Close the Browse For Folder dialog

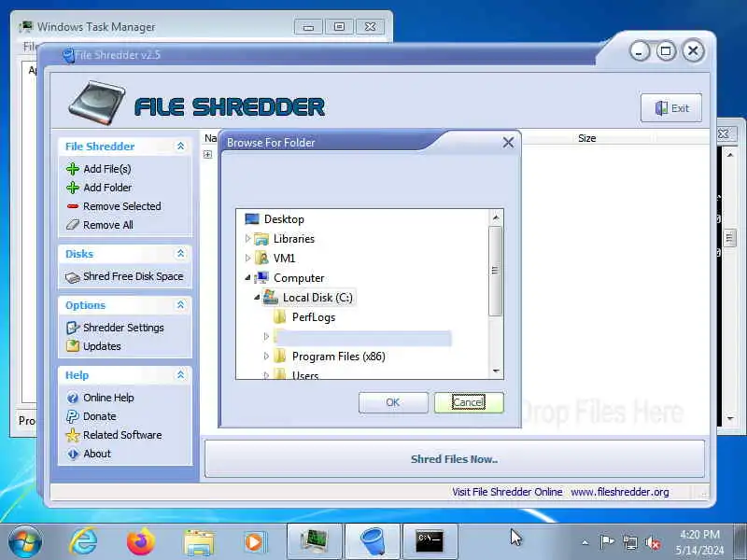508,143
